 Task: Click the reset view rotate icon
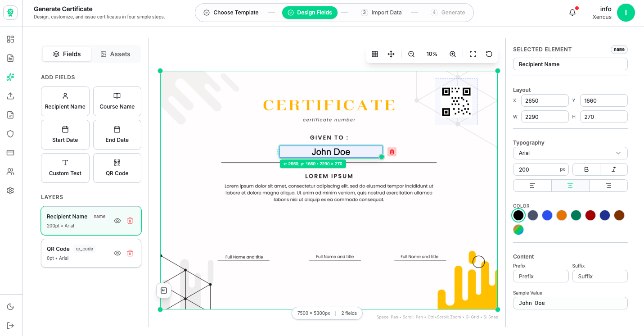(x=489, y=54)
